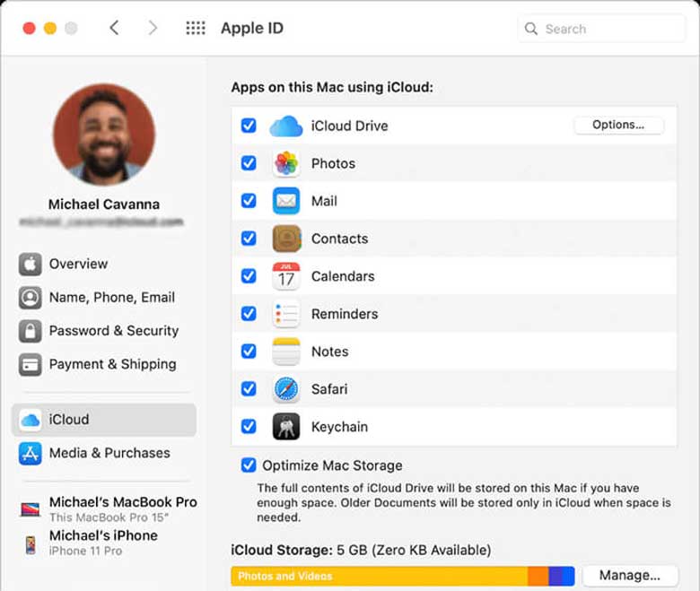Uncheck the Keychain checkbox

tap(249, 426)
